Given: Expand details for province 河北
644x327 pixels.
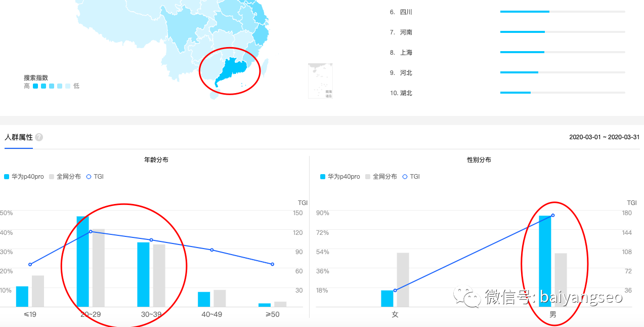Looking at the screenshot, I should click(406, 72).
